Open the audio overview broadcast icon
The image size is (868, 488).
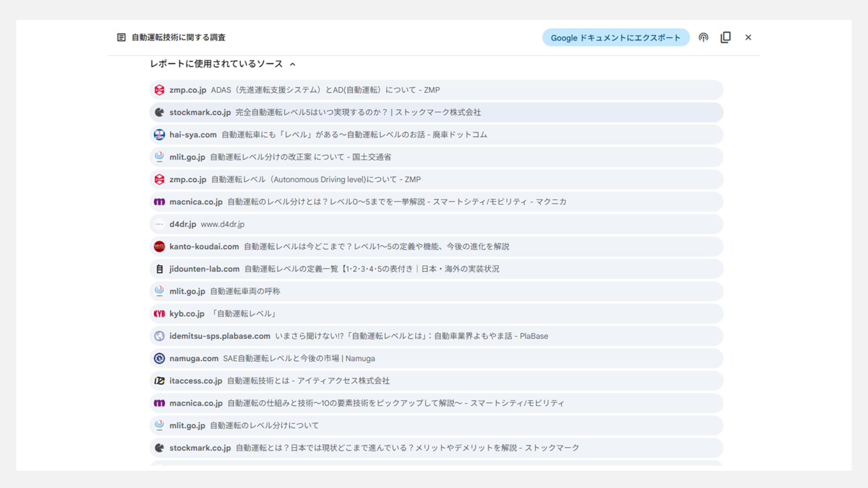(x=703, y=37)
